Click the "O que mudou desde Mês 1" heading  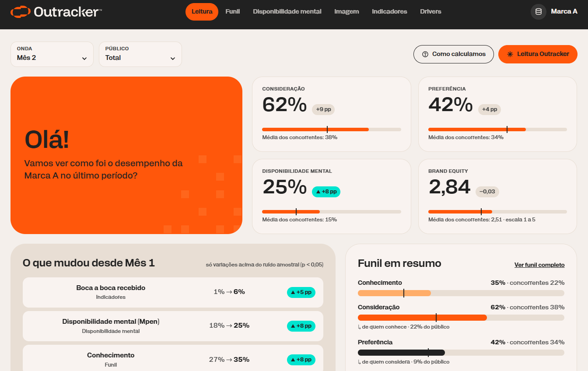pyautogui.click(x=89, y=263)
